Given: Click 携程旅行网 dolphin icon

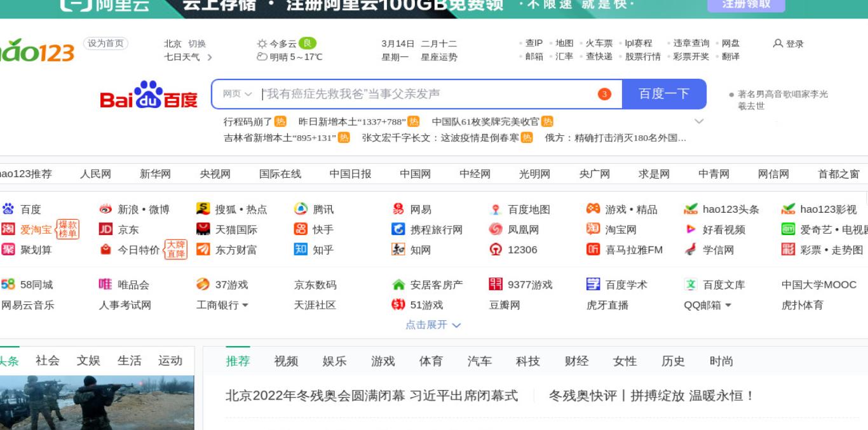Looking at the screenshot, I should coord(398,230).
